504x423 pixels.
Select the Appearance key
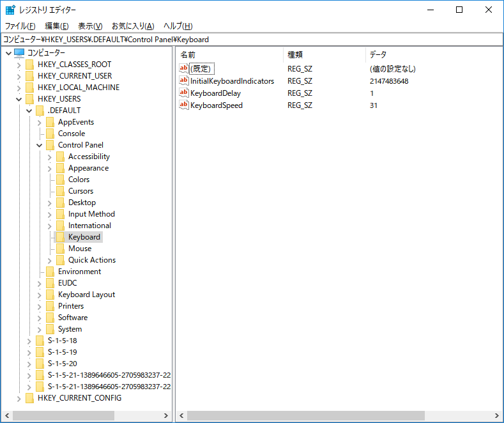[88, 168]
